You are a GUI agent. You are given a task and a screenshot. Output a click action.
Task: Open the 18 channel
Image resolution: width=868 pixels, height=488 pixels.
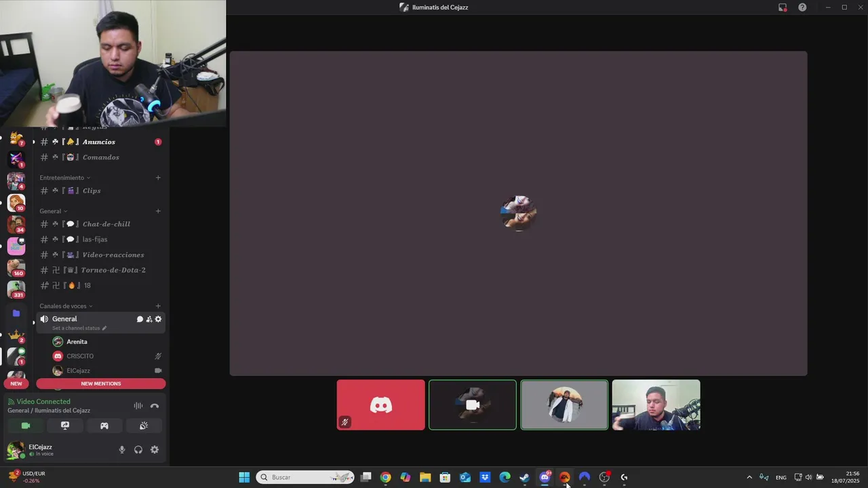100,285
